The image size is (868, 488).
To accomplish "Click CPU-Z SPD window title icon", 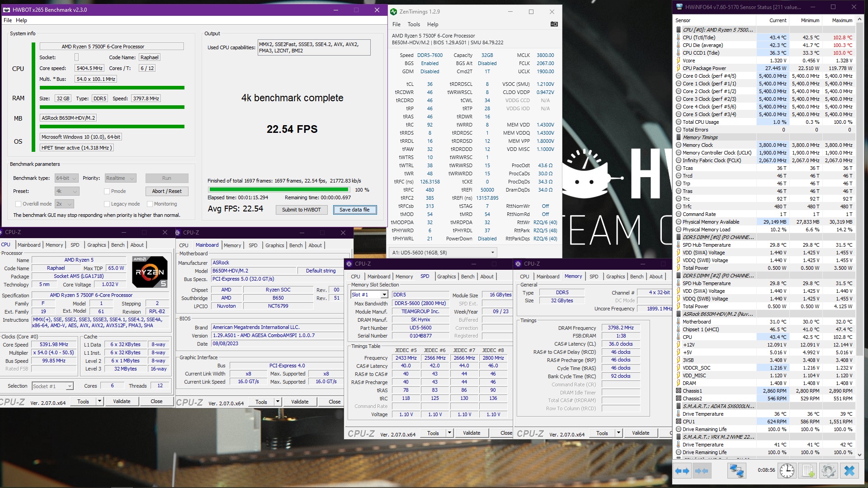I will click(x=349, y=263).
